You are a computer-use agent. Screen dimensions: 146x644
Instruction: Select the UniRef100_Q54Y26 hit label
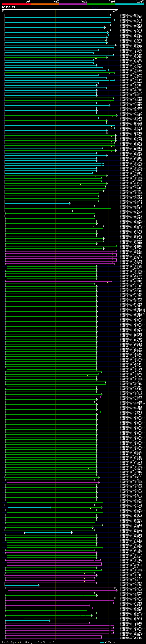point(131,213)
